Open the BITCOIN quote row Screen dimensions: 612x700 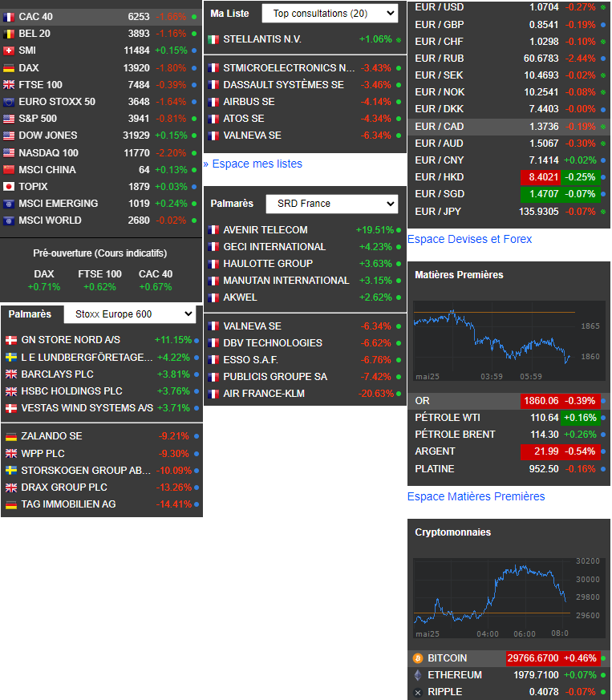click(x=509, y=658)
